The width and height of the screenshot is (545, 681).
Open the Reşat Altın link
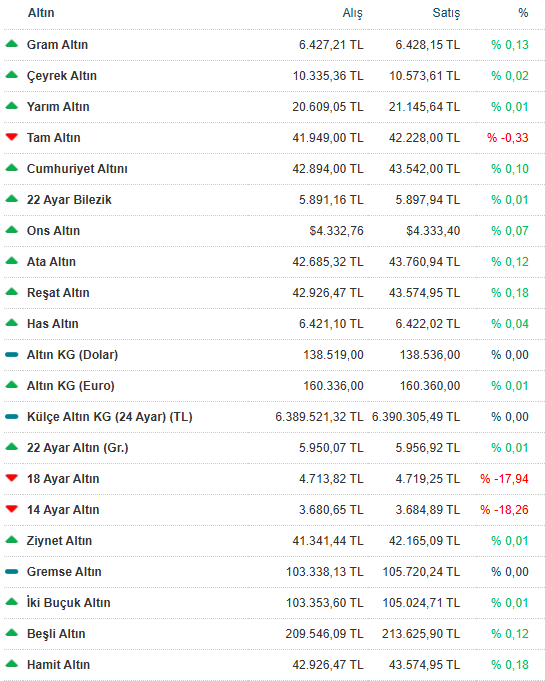point(58,293)
